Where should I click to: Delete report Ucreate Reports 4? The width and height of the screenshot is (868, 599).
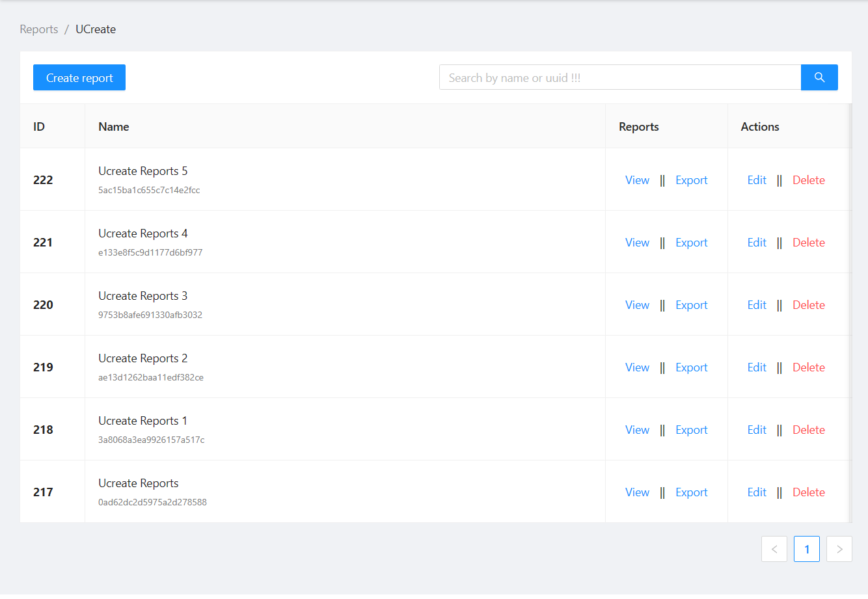point(809,243)
